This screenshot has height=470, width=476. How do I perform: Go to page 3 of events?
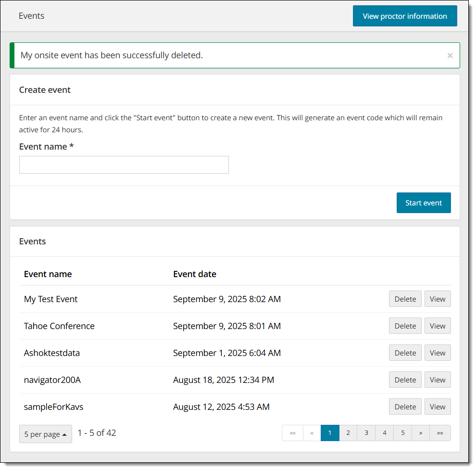tap(366, 433)
